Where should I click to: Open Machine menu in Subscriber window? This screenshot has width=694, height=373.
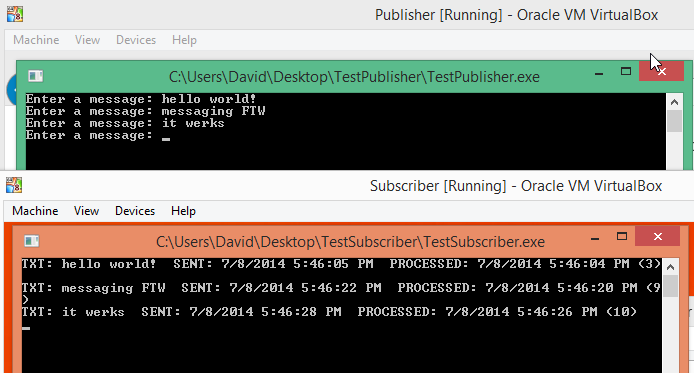pos(35,211)
